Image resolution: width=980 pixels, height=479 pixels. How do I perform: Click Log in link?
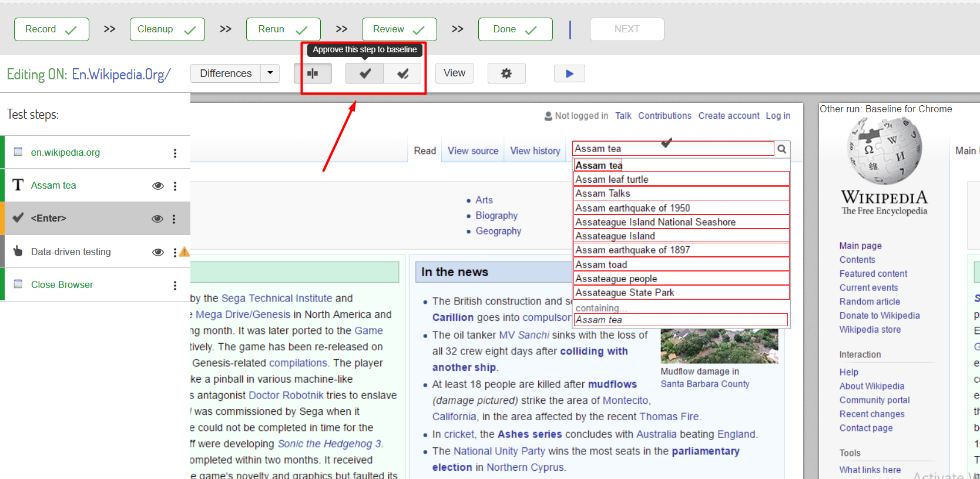pyautogui.click(x=778, y=116)
